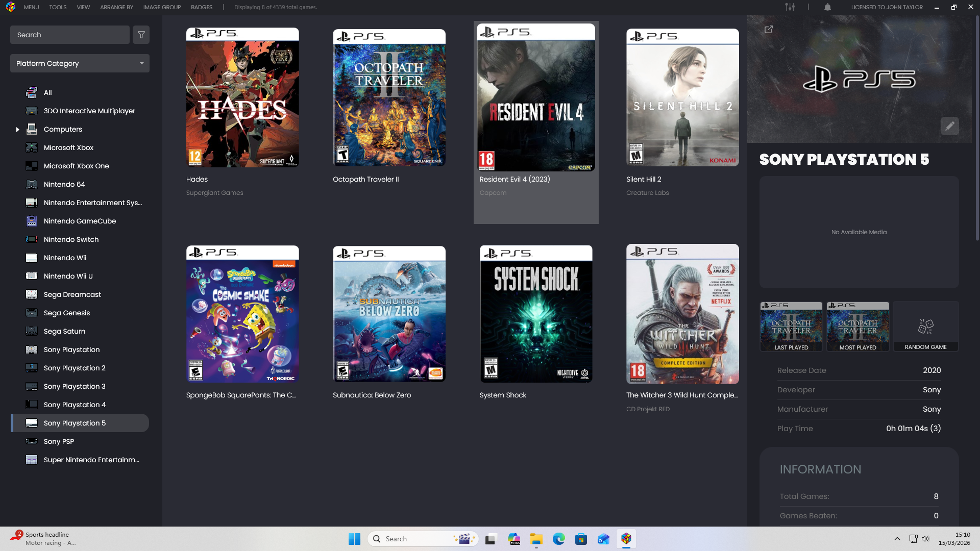Open the notifications bell icon
980x551 pixels.
[827, 7]
